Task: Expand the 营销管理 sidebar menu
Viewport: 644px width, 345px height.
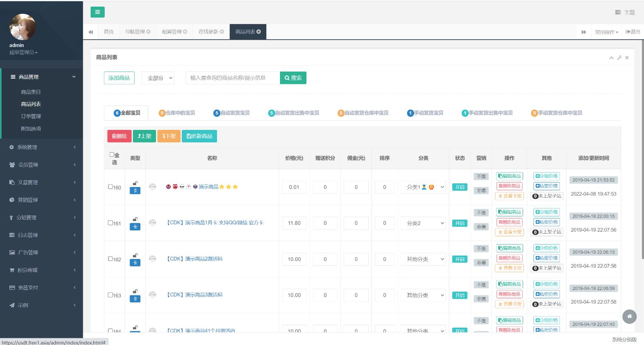Action: (x=41, y=200)
